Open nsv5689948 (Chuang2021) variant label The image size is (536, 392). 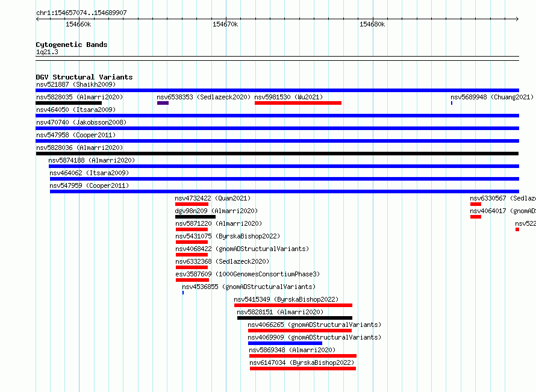pyautogui.click(x=492, y=97)
